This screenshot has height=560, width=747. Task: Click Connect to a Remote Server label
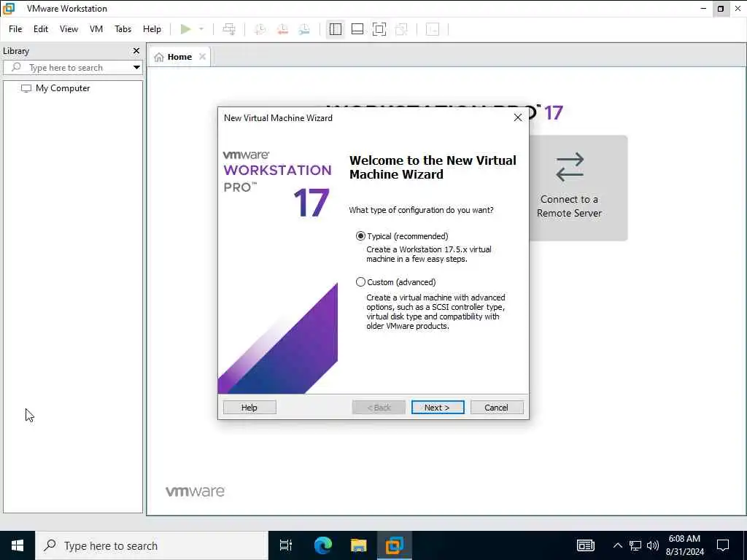(x=569, y=206)
